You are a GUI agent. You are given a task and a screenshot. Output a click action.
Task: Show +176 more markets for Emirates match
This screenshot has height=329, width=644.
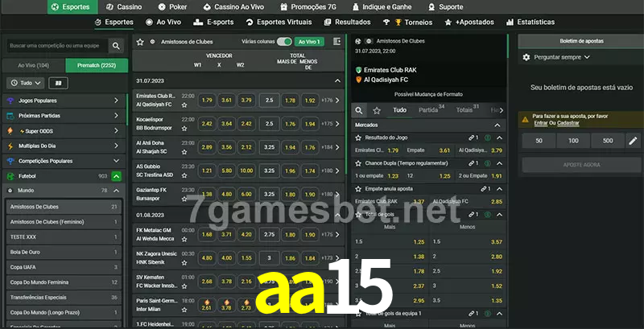pyautogui.click(x=331, y=100)
